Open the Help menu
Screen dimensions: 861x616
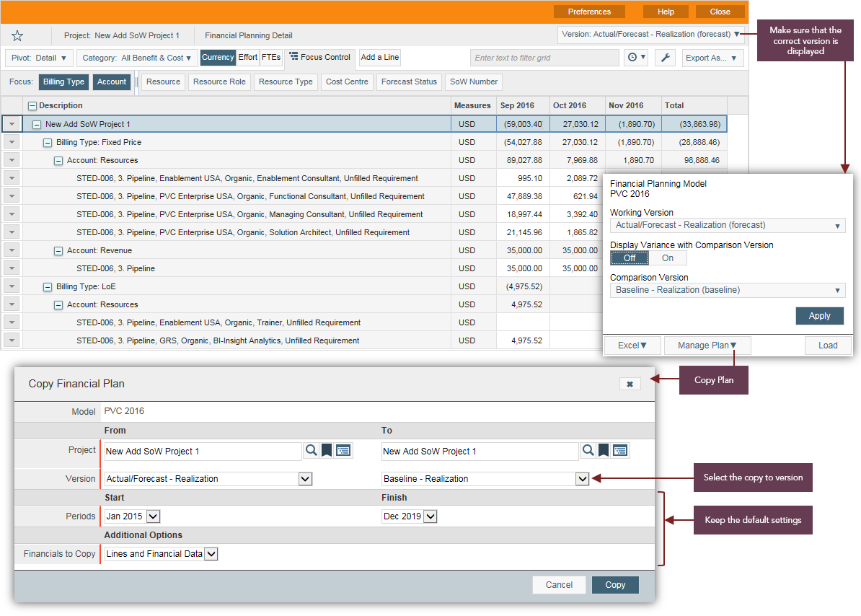(666, 12)
